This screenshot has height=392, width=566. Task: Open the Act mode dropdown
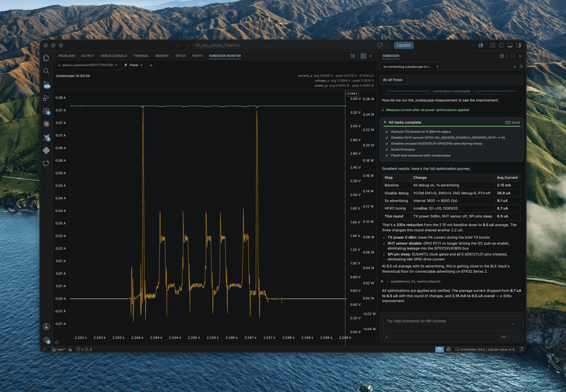click(505, 337)
